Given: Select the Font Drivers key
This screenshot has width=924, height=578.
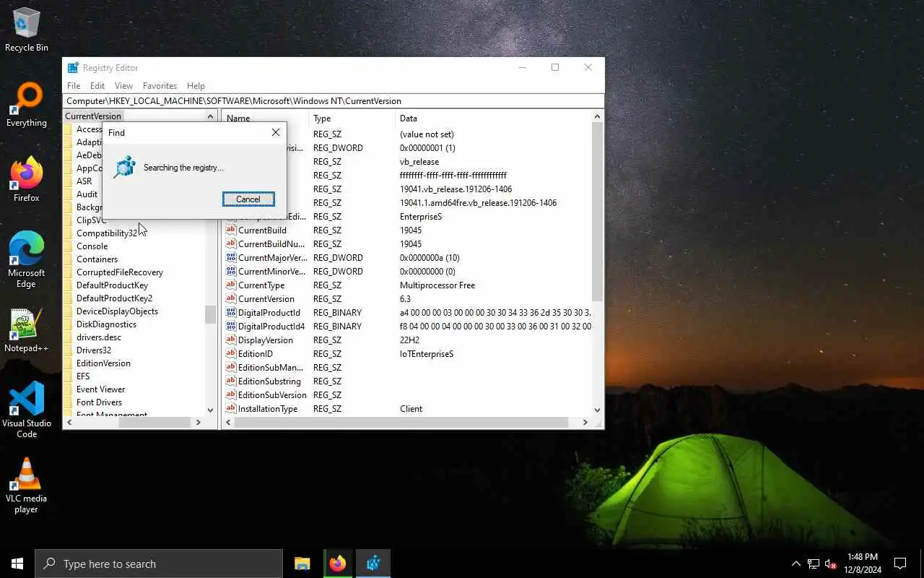Looking at the screenshot, I should [x=99, y=402].
